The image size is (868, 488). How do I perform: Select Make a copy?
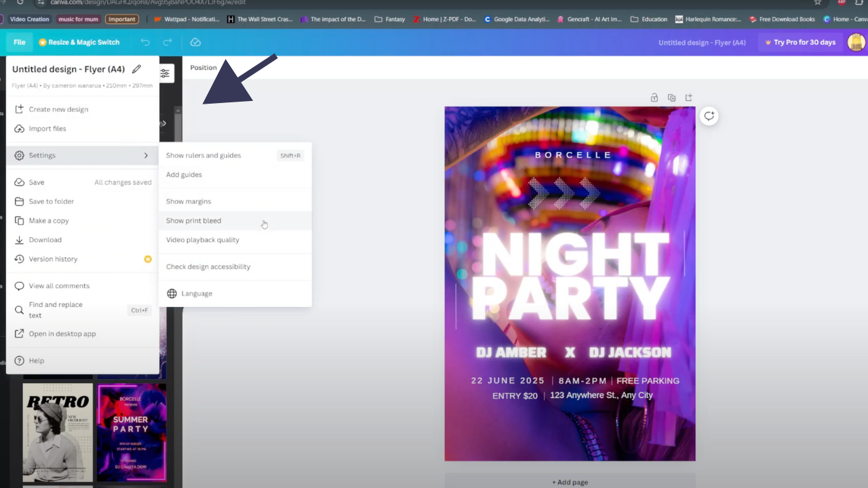pos(83,220)
